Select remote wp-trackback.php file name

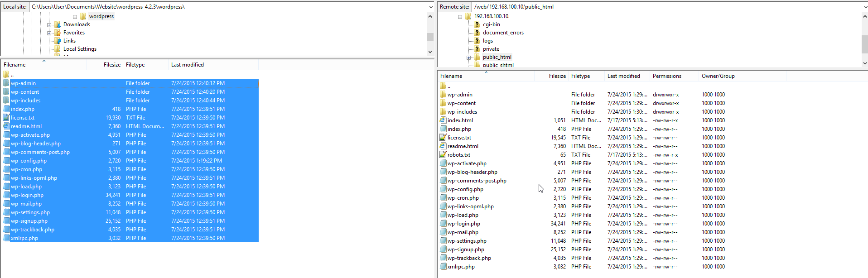469,258
